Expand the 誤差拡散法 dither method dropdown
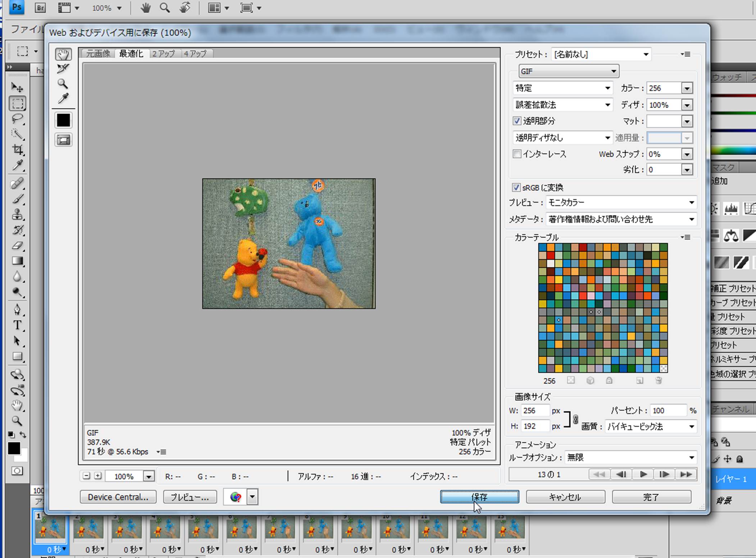The width and height of the screenshot is (756, 558). pyautogui.click(x=563, y=105)
